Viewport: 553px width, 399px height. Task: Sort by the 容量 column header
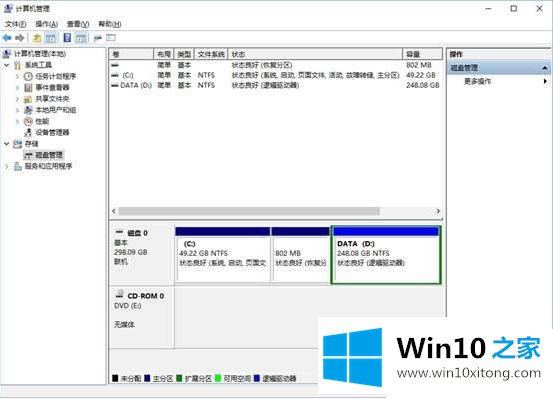coord(423,54)
